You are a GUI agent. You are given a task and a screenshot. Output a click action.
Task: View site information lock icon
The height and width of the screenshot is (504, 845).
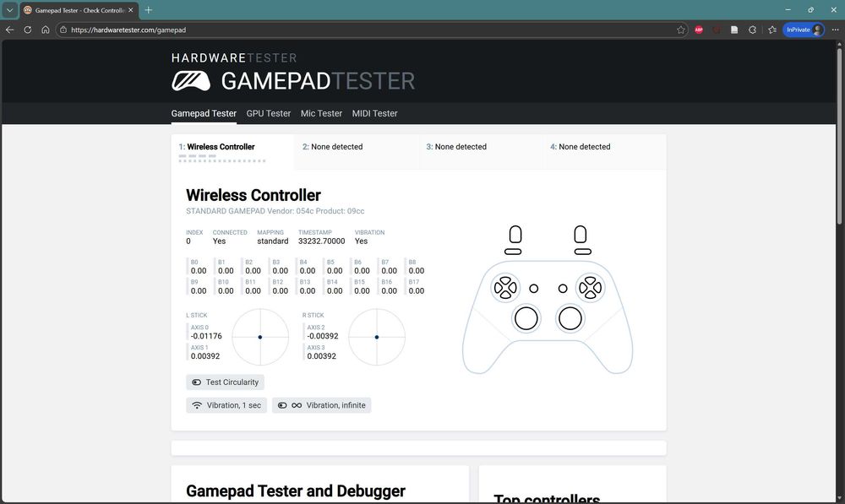[63, 30]
